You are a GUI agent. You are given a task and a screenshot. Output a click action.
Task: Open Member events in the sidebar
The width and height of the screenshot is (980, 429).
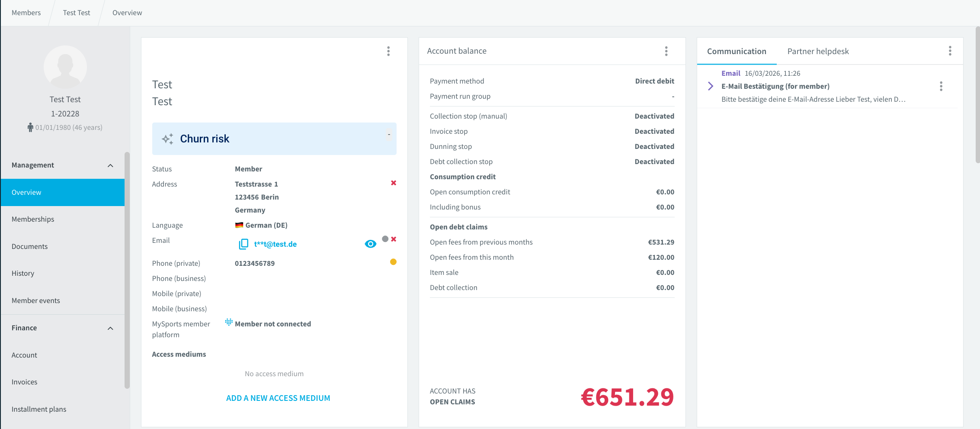(x=63, y=300)
